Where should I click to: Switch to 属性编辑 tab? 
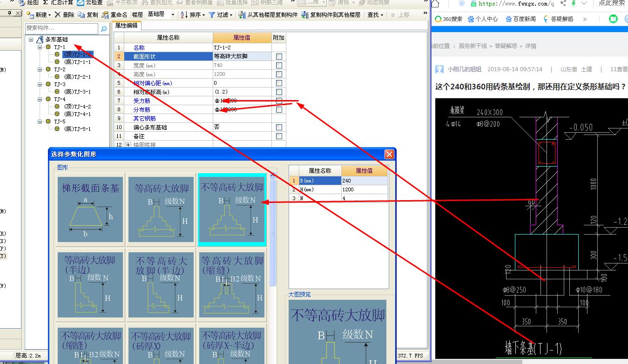tap(127, 25)
